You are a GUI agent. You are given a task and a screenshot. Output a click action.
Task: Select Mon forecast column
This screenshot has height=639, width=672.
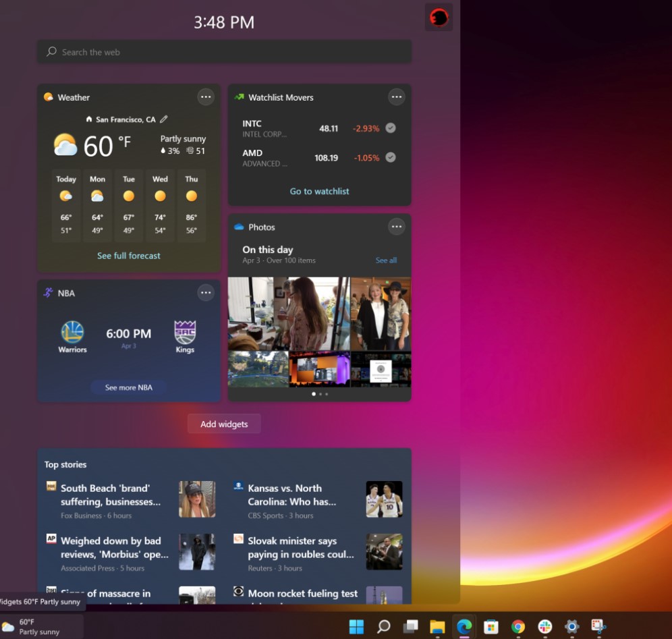(x=97, y=206)
